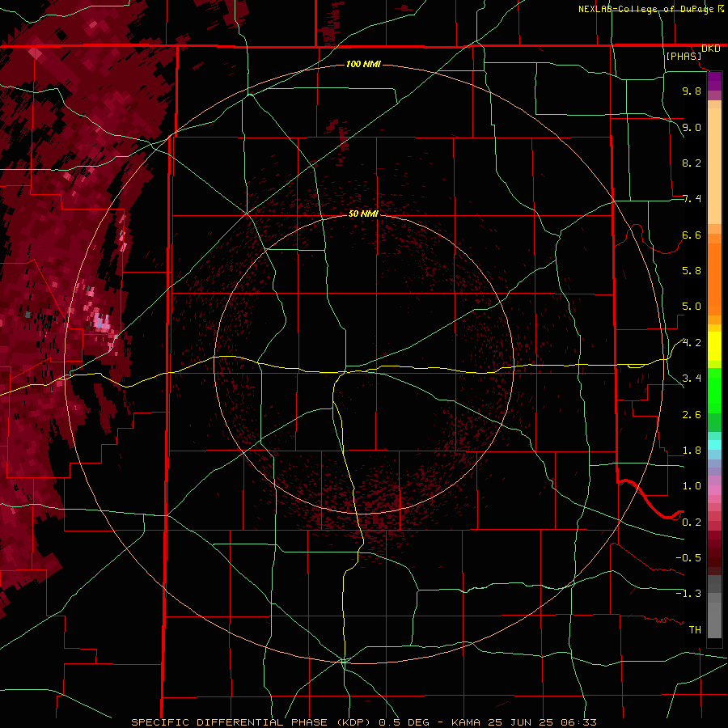Click the 5.8 legend value
The image size is (728, 728).
[x=692, y=271]
